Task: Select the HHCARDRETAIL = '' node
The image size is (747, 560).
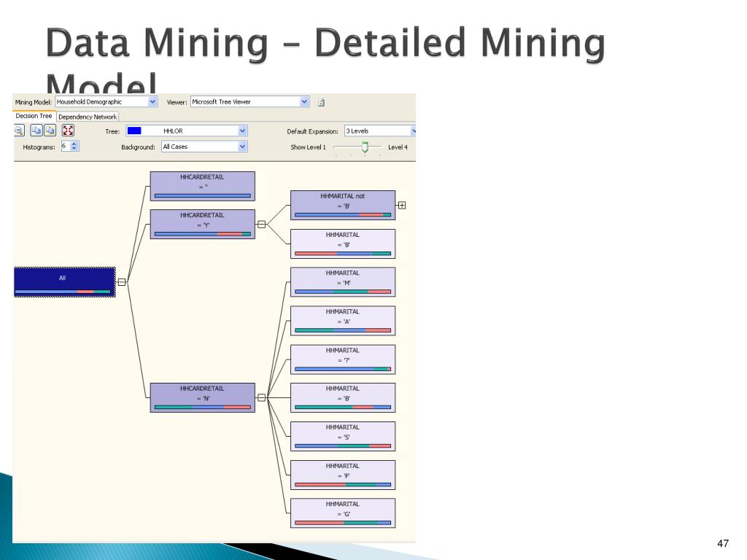Action: click(x=203, y=186)
